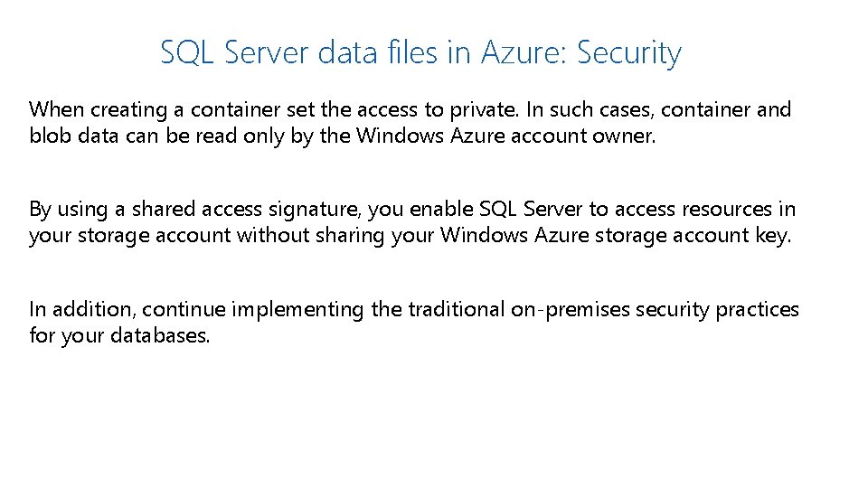Click the word "Azure" in the slide title
Image resolution: width=868 pixels, height=488 pixels.
pos(522,53)
